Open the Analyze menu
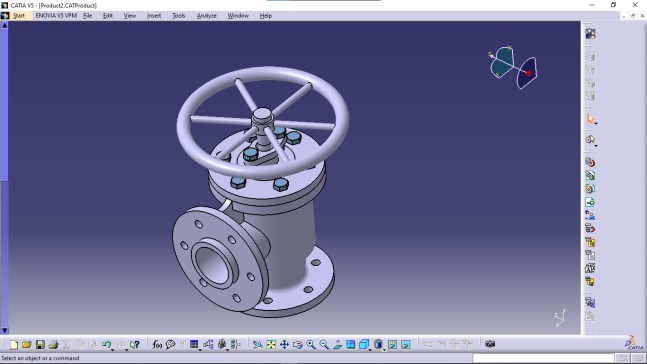The width and height of the screenshot is (647, 364). coord(206,16)
